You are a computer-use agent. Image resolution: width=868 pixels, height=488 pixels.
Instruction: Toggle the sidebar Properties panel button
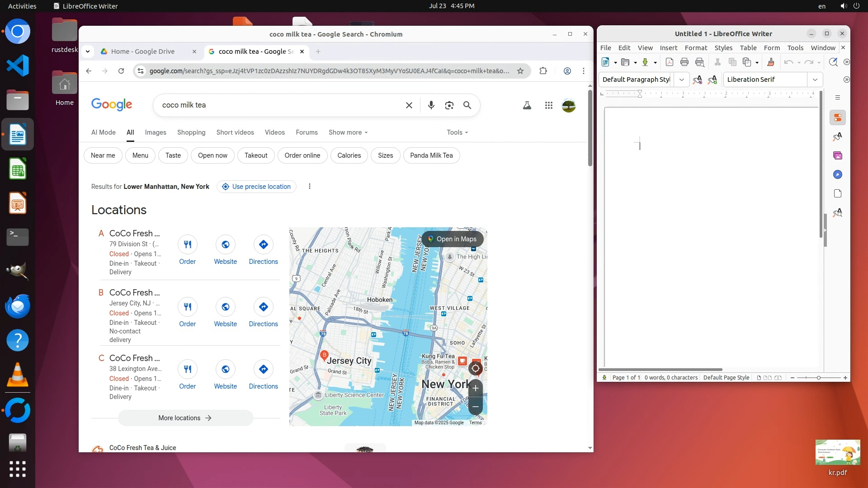tap(838, 118)
